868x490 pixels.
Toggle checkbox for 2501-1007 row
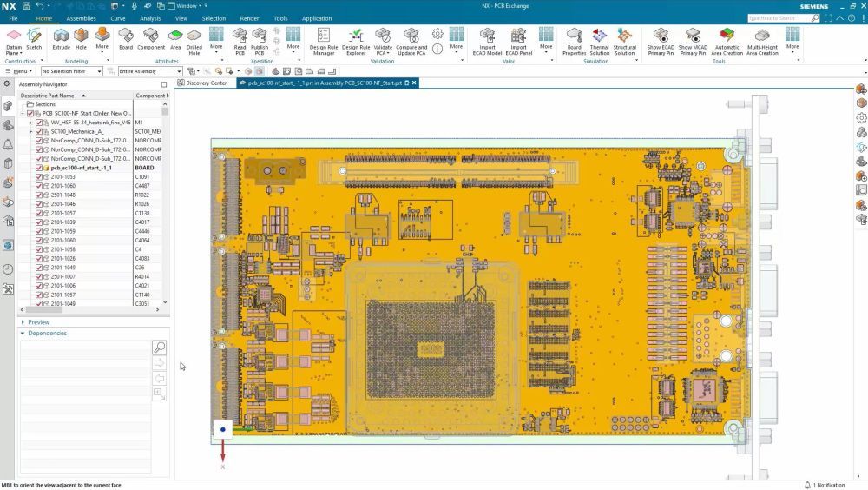tap(39, 276)
